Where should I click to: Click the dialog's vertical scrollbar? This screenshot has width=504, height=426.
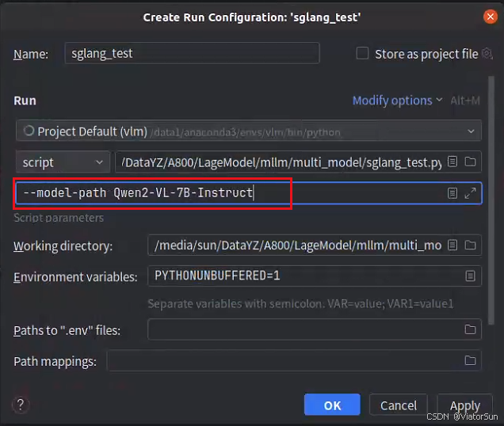click(491, 200)
